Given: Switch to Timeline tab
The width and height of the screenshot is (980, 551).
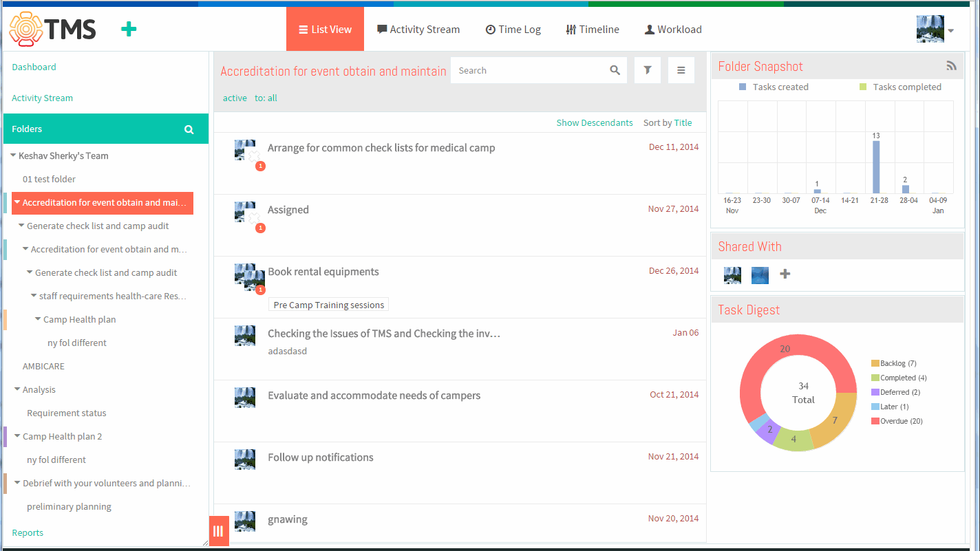Looking at the screenshot, I should [593, 30].
